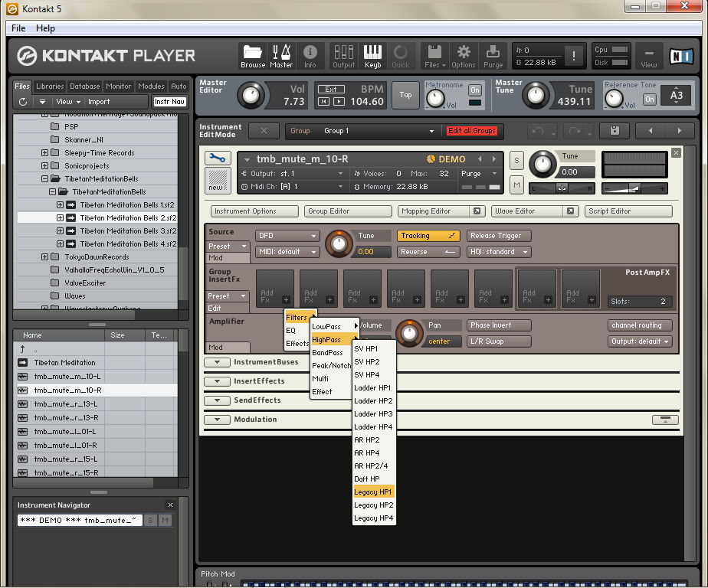Open the Help menu

[x=45, y=28]
